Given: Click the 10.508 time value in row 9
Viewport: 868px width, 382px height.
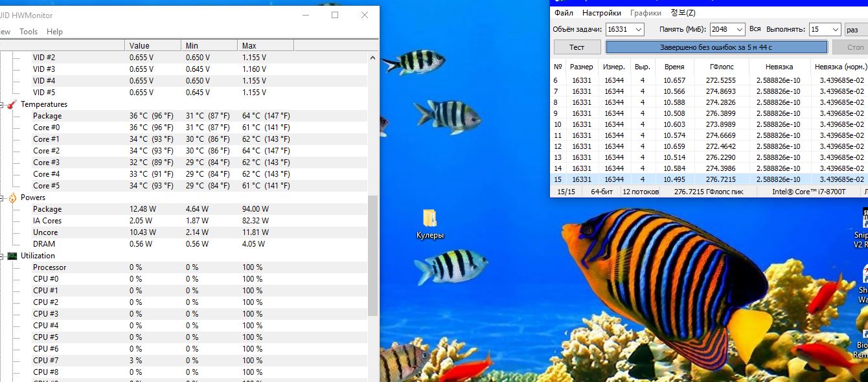Looking at the screenshot, I should 674,113.
